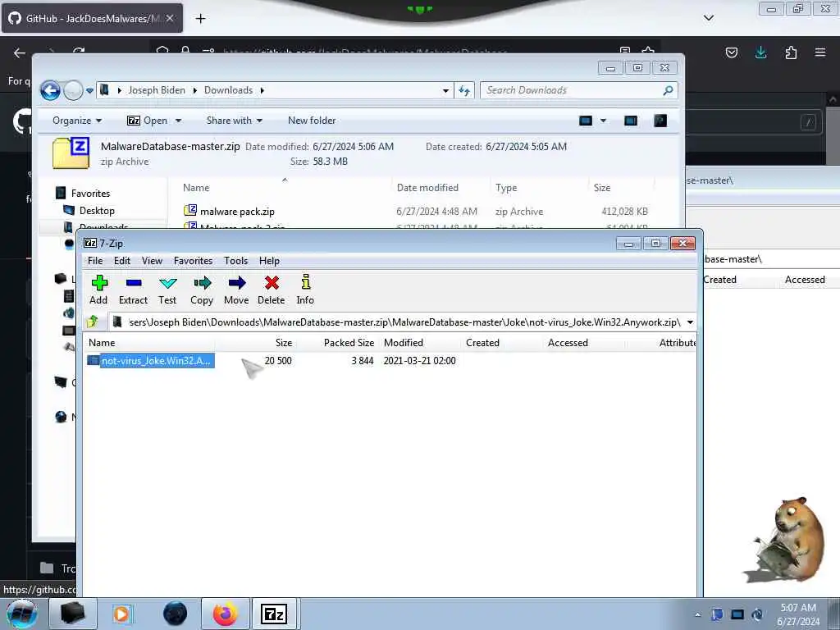Open the Share with dropdown
This screenshot has height=630, width=840.
[234, 121]
